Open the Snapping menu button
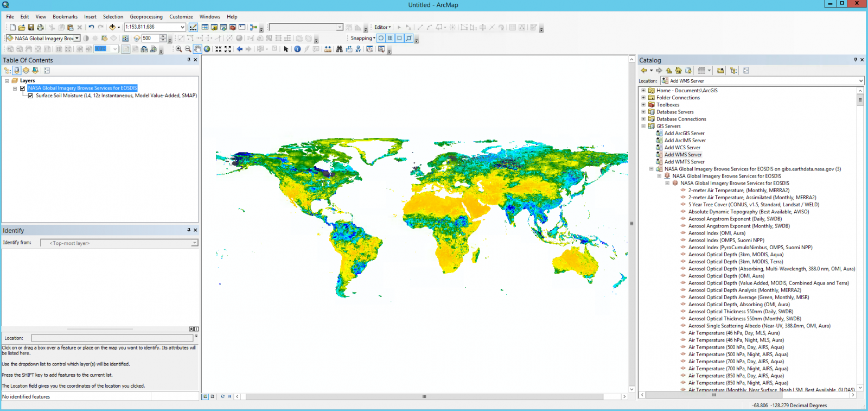Image resolution: width=868 pixels, height=411 pixels. [362, 38]
